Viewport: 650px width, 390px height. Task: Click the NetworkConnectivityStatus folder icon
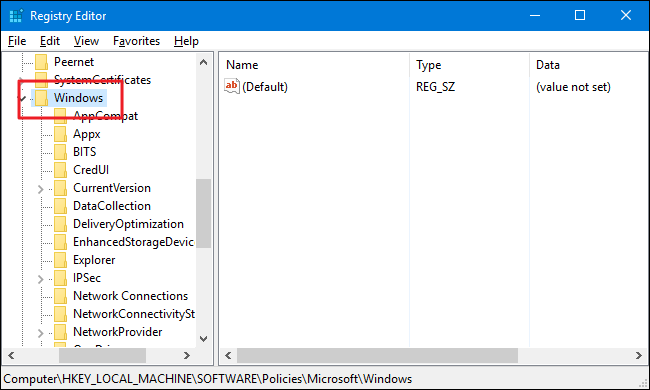(61, 314)
